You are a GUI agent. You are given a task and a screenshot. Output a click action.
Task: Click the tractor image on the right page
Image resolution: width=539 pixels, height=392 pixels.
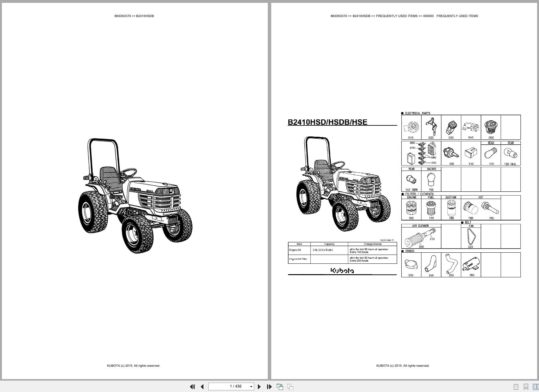point(343,184)
